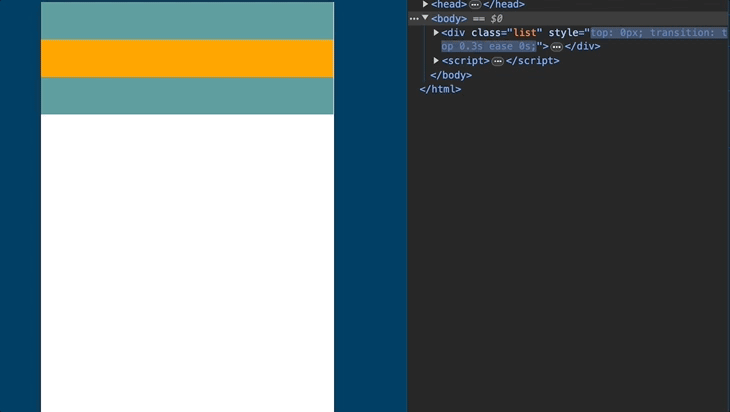
Task: Expand the div class list node
Action: (x=436, y=33)
